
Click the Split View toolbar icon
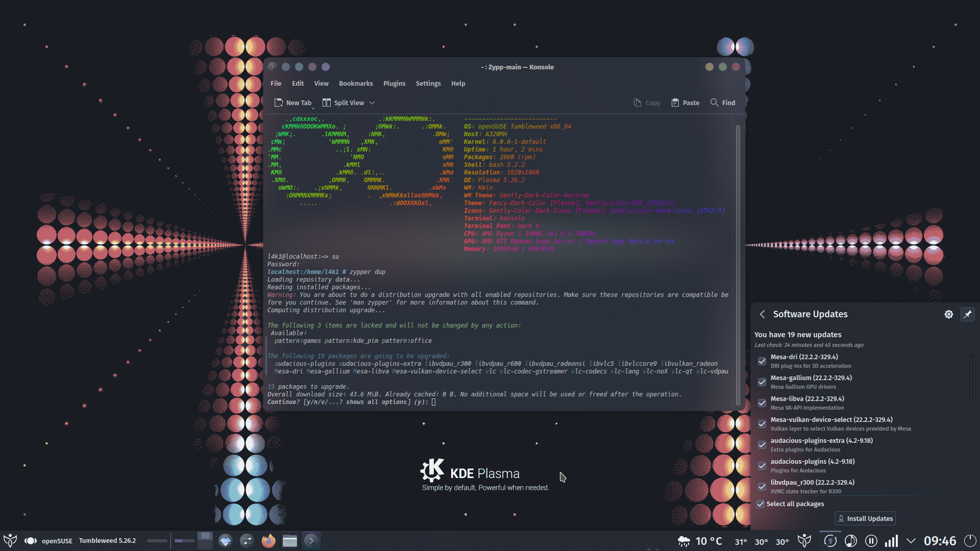(327, 103)
